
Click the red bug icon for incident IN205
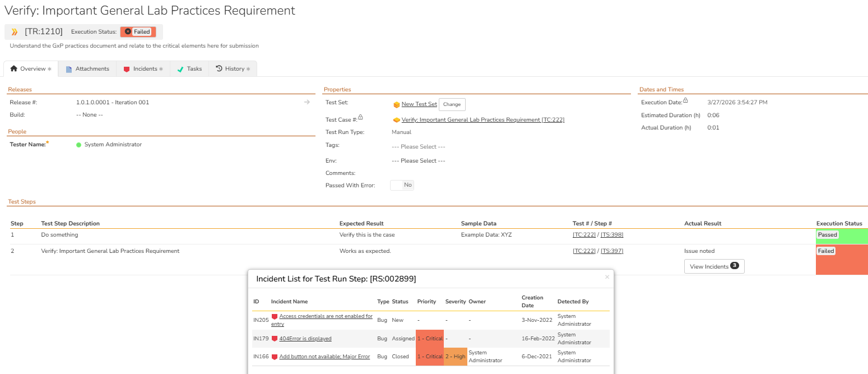pos(275,317)
